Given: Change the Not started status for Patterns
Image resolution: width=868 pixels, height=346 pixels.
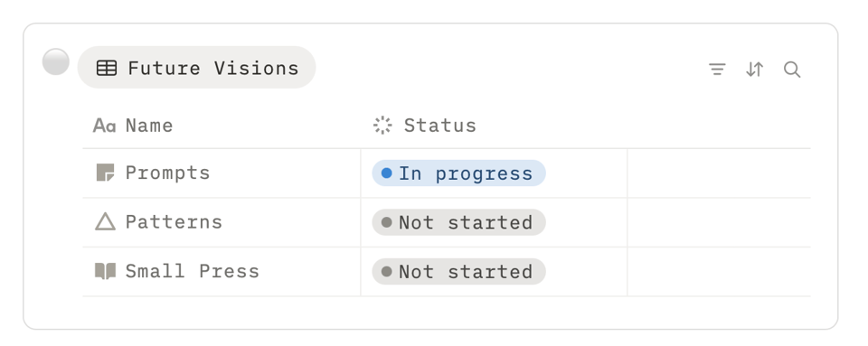Looking at the screenshot, I should (459, 222).
